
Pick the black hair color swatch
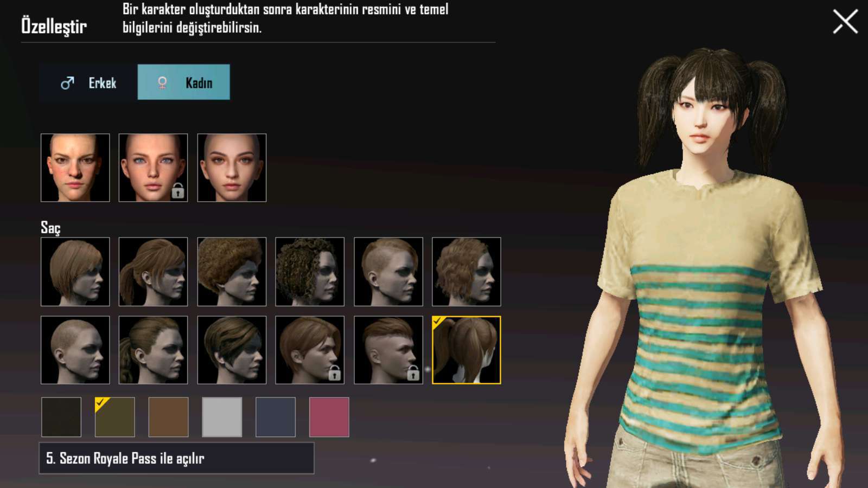pyautogui.click(x=61, y=417)
